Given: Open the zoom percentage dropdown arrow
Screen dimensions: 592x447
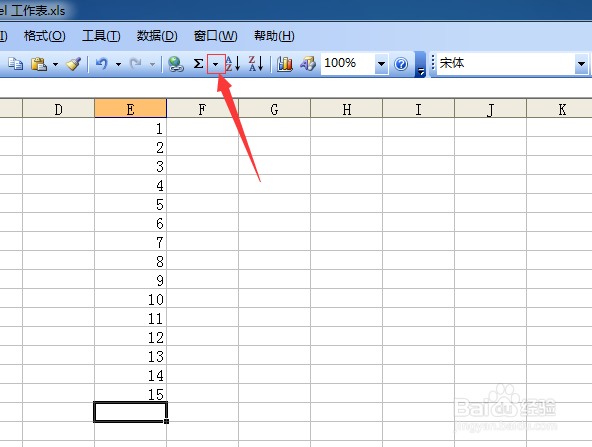Looking at the screenshot, I should pos(381,64).
